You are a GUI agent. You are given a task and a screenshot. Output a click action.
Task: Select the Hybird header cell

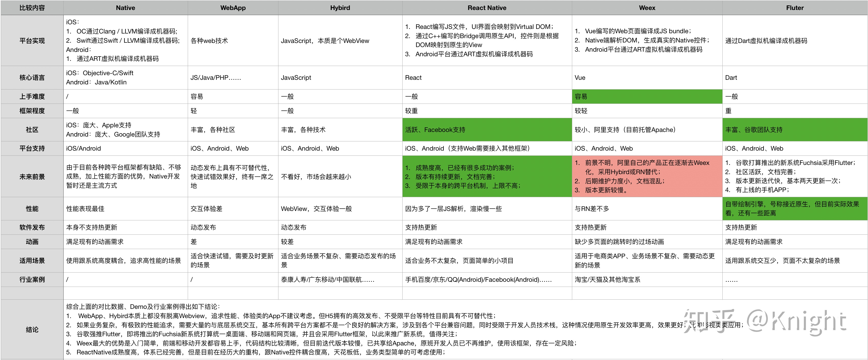pyautogui.click(x=340, y=8)
